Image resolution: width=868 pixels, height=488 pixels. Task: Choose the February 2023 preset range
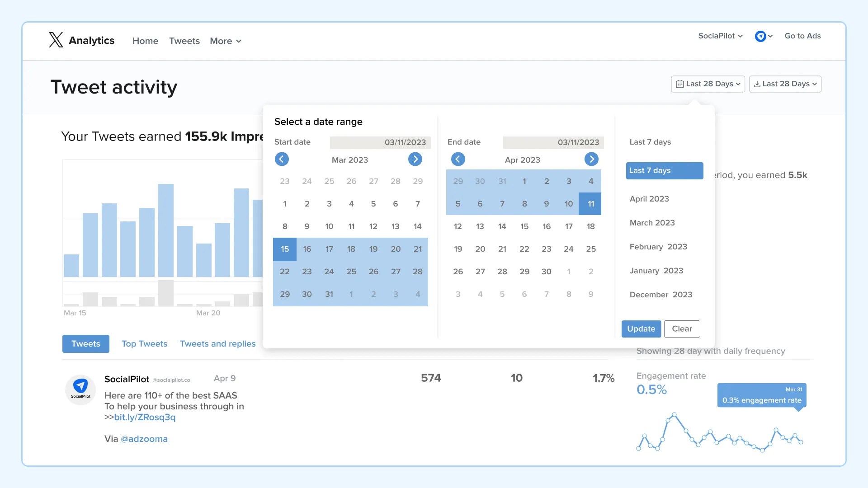(x=658, y=247)
